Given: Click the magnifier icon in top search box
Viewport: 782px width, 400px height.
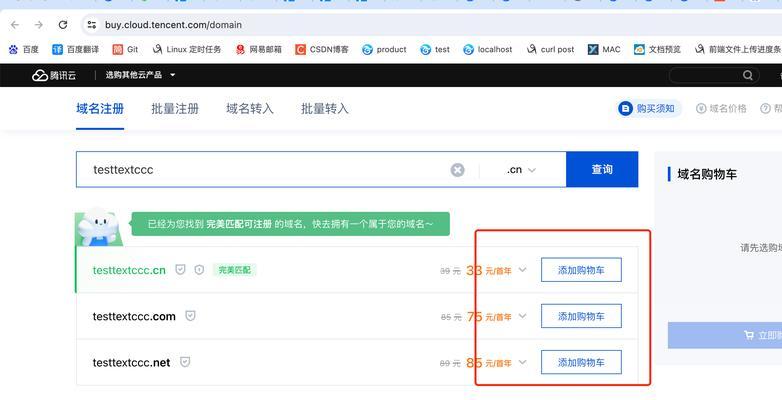Looking at the screenshot, I should point(748,75).
